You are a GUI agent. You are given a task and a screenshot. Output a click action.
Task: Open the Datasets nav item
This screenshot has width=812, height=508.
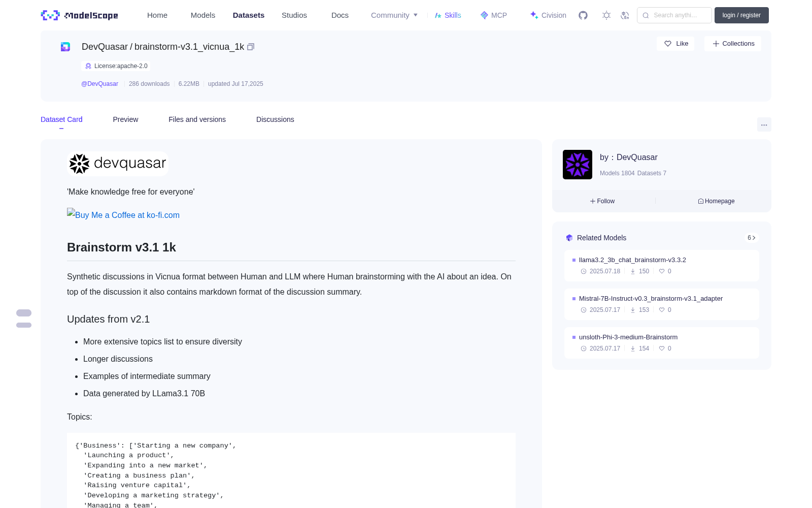point(249,15)
